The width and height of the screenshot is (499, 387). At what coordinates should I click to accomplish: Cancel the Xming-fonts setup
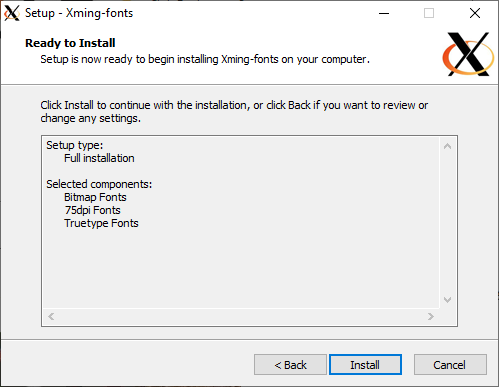click(450, 365)
